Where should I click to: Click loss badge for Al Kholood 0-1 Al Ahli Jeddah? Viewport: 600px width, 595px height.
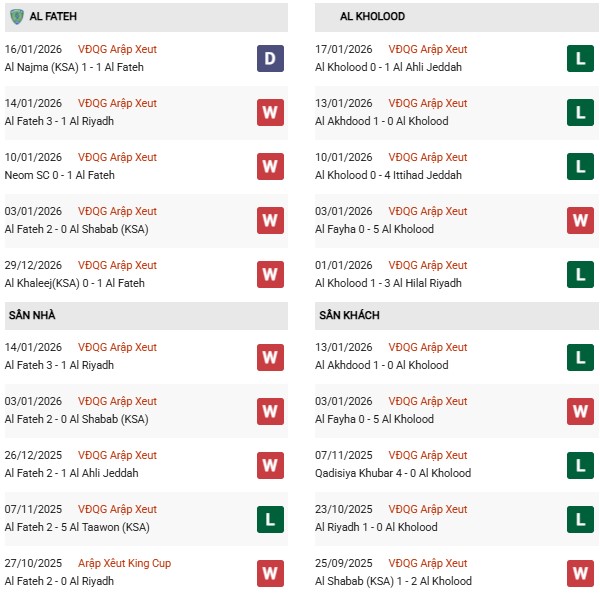[580, 58]
